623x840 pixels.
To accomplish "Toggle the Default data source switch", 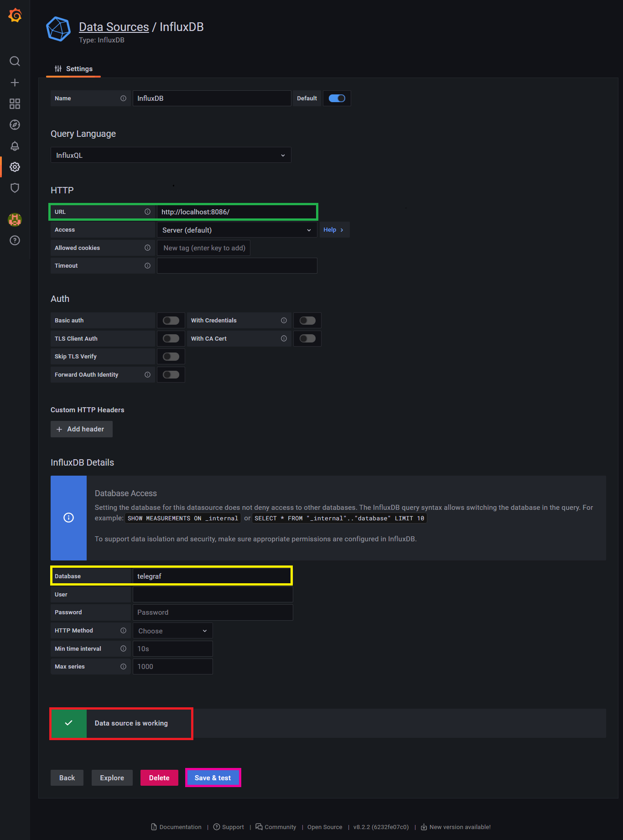I will pyautogui.click(x=337, y=99).
